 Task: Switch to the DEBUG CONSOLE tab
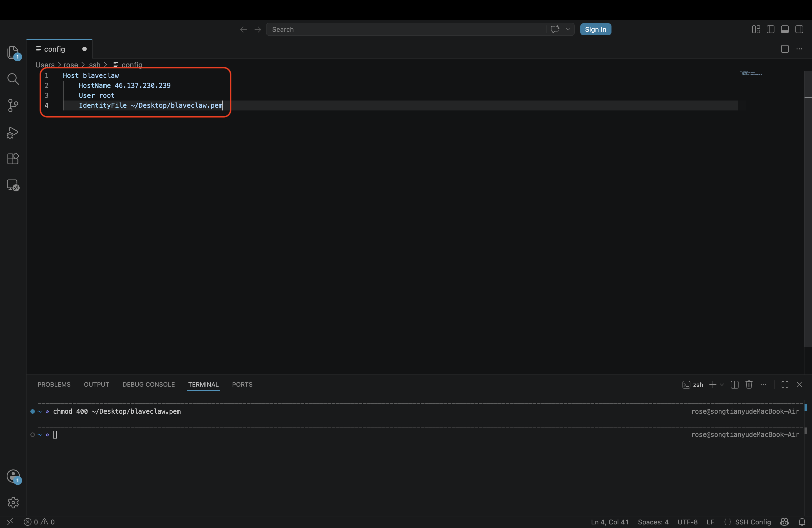tap(149, 384)
